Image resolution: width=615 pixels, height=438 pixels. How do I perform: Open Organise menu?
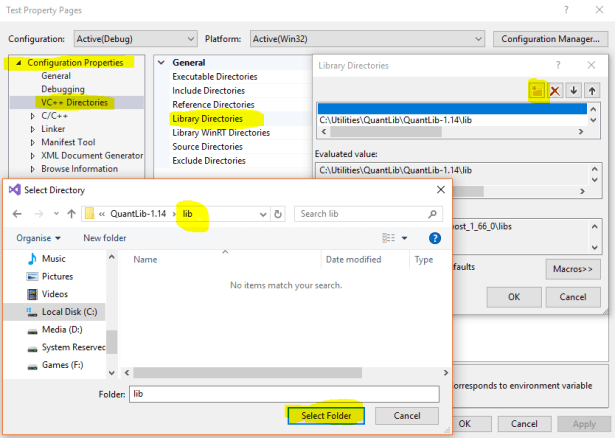click(x=38, y=238)
